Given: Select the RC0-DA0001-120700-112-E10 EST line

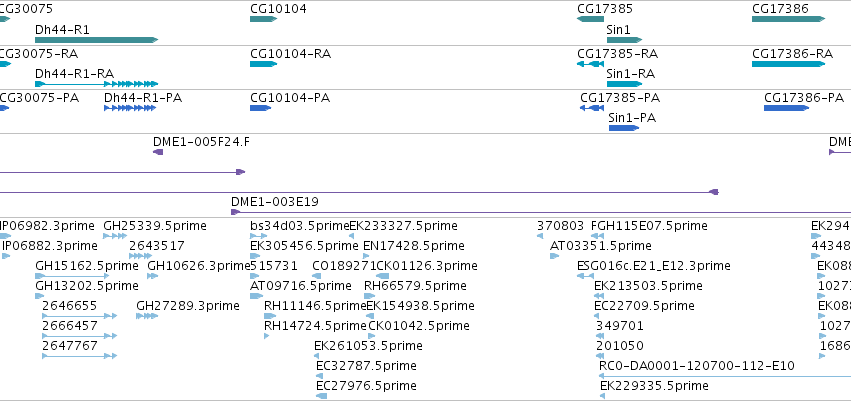Looking at the screenshot, I should click(724, 375).
